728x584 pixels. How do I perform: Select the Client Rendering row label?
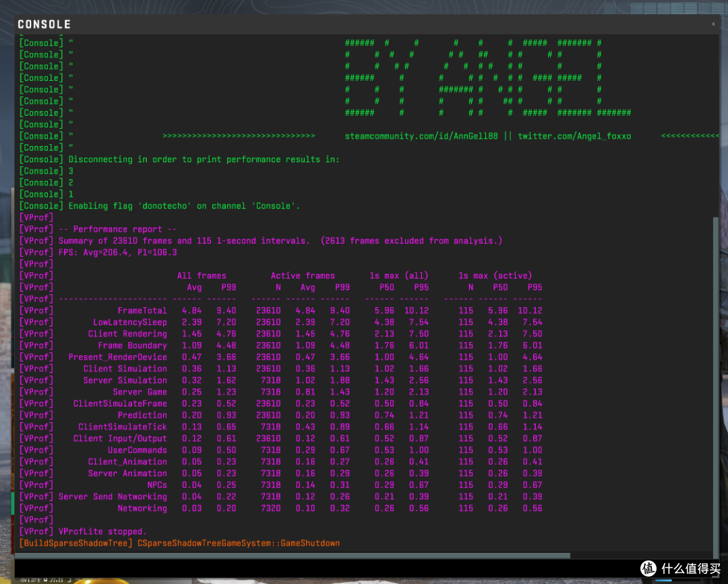pyautogui.click(x=127, y=333)
